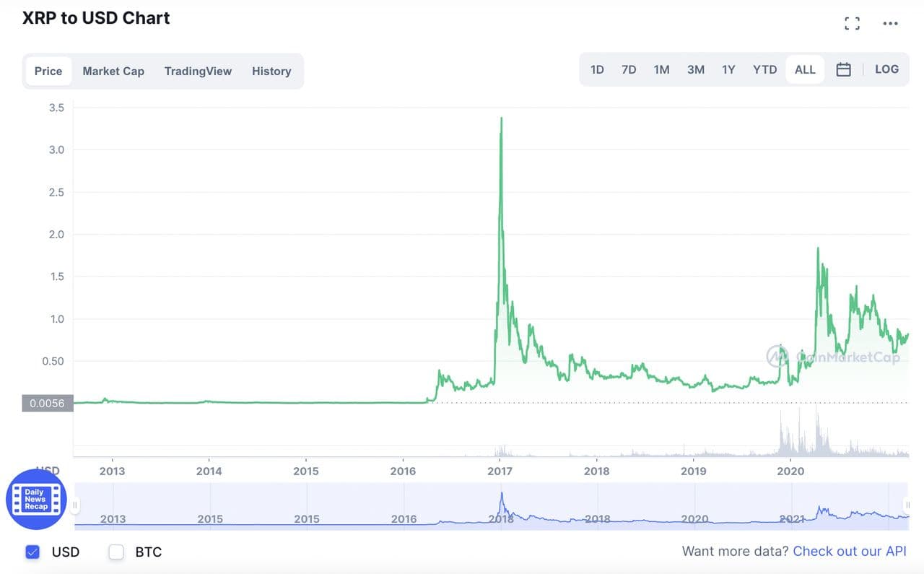Image resolution: width=924 pixels, height=574 pixels.
Task: Choose the YTD time range
Action: 764,70
